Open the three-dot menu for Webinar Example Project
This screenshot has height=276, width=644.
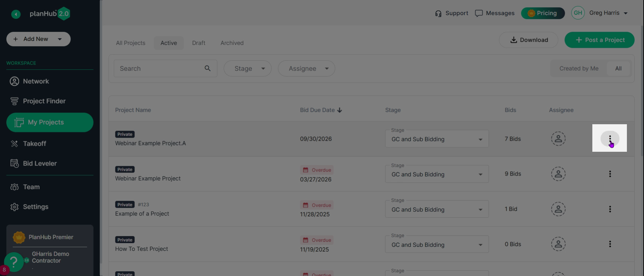click(610, 174)
